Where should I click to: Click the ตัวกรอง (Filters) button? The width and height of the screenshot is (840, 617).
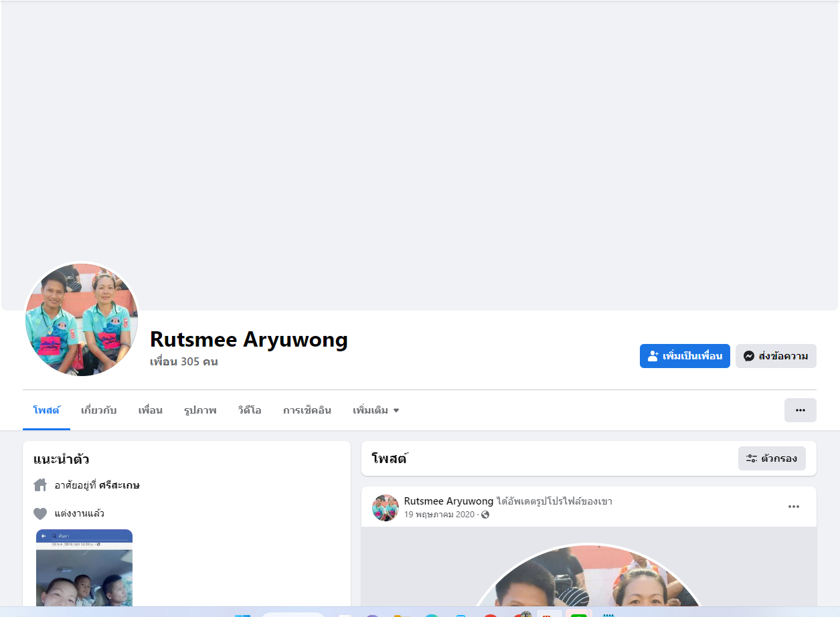772,458
